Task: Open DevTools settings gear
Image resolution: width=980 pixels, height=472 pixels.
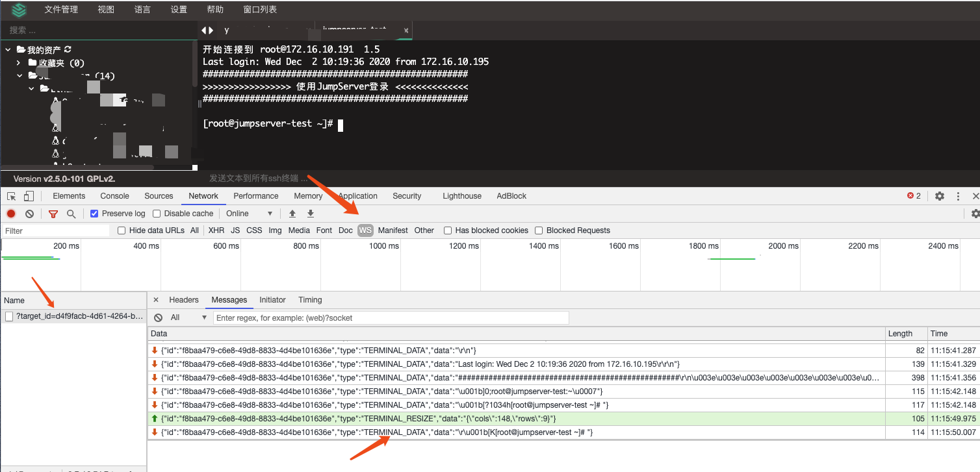Action: coord(940,195)
